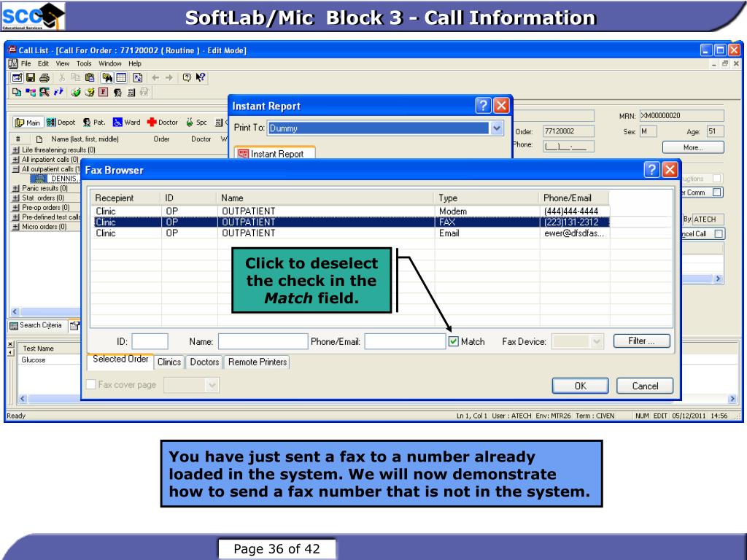Click Cancel in Fax Browser

(645, 386)
